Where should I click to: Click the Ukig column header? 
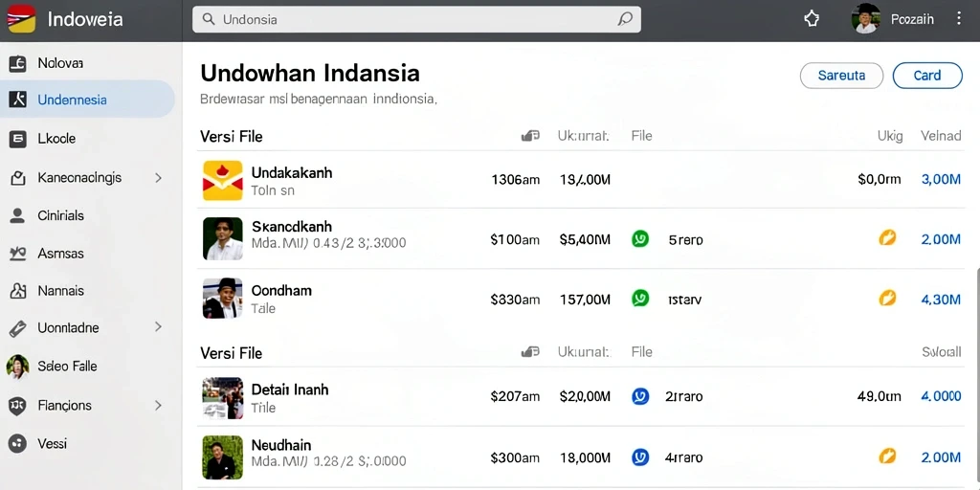890,136
